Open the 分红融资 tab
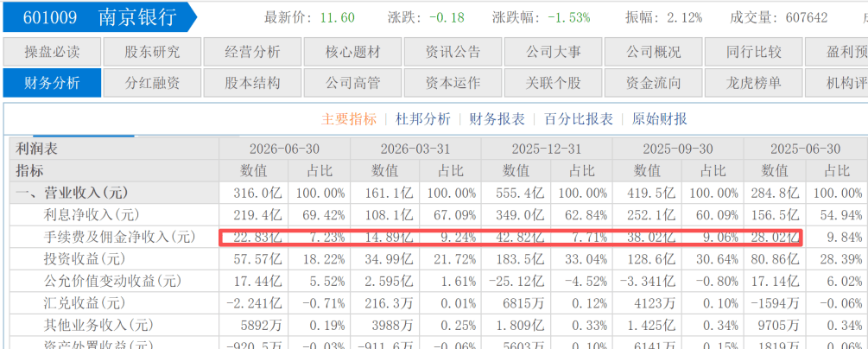The height and width of the screenshot is (349, 868). tap(152, 83)
